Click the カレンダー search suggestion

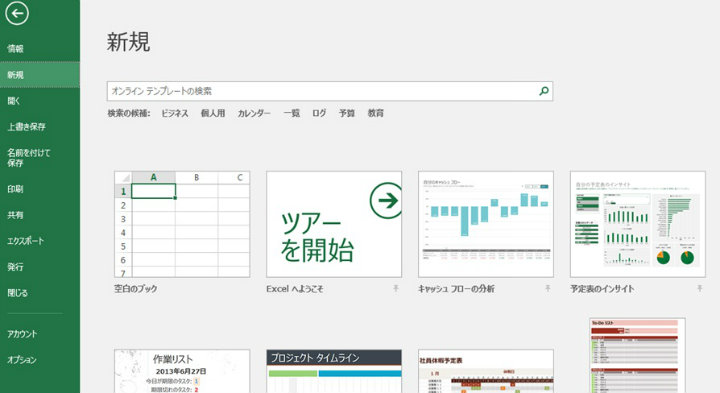[254, 113]
